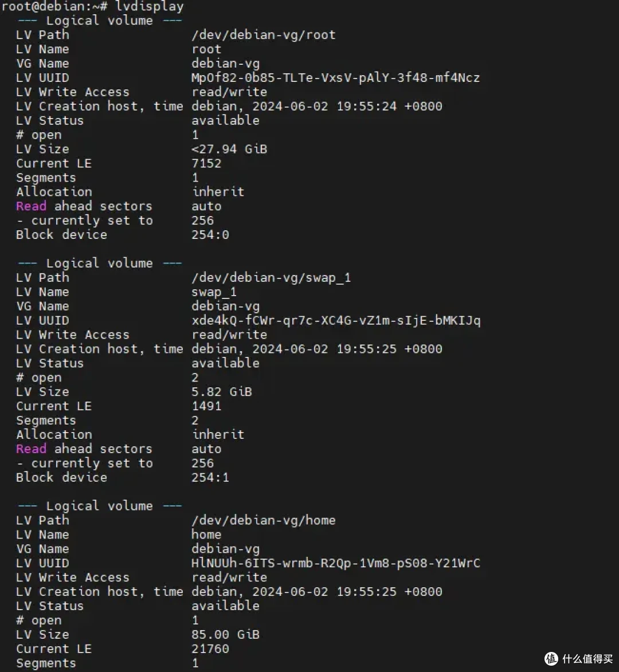Click the 5.82 GiB size value
This screenshot has width=619, height=672.
(x=222, y=392)
